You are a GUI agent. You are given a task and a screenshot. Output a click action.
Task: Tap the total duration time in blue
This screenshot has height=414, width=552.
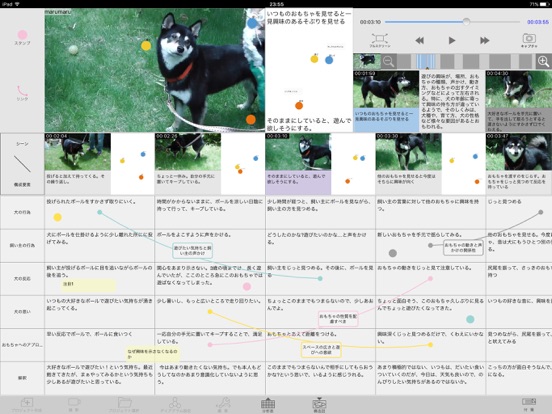(x=538, y=22)
